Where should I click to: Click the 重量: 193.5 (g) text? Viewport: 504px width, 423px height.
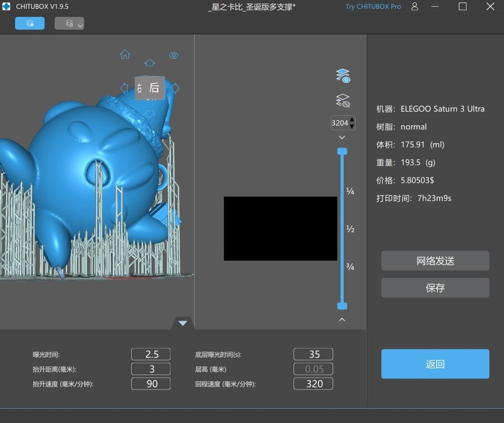click(x=406, y=162)
